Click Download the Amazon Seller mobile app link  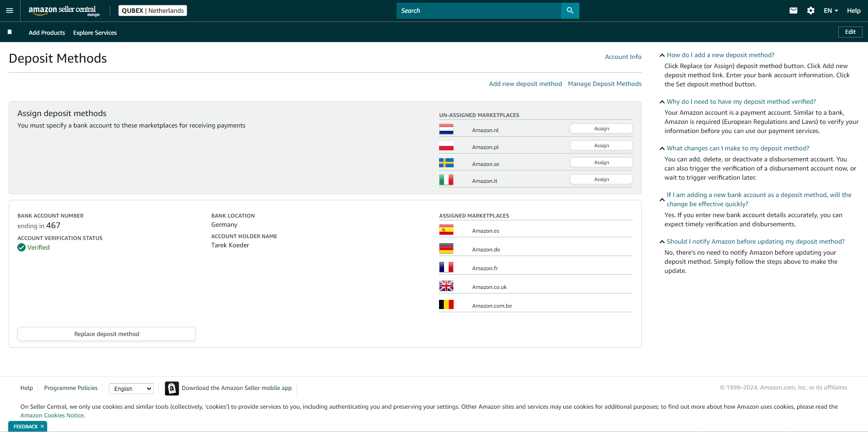tap(236, 388)
